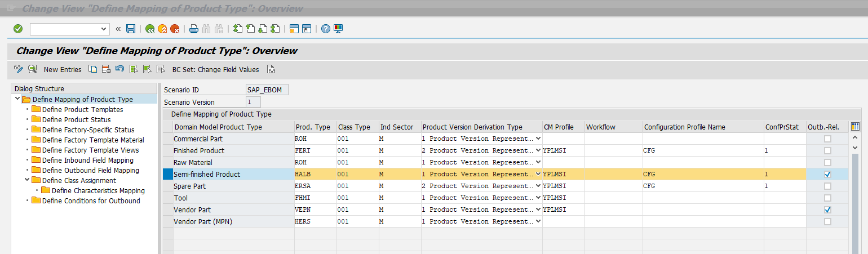Open Define Factory-Specific Status tree item
868x254 pixels.
point(88,130)
